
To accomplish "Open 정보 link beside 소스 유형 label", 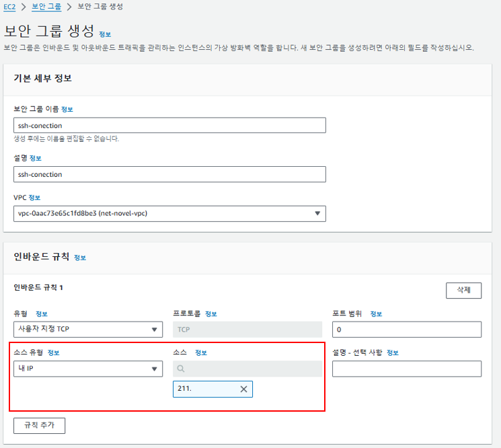I will coord(53,352).
